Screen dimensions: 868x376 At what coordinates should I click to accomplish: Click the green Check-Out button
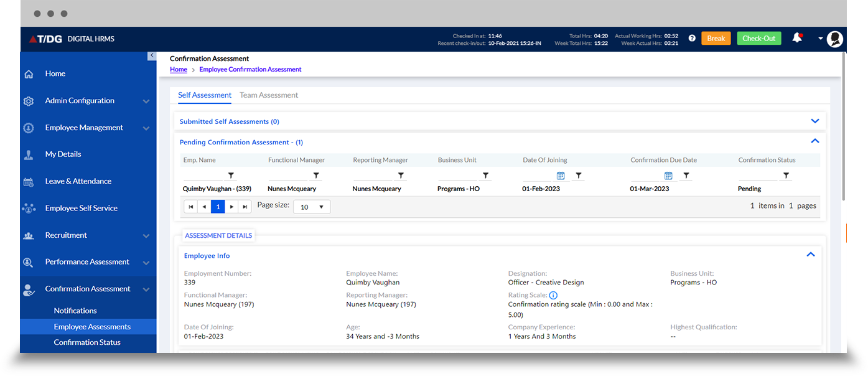pos(758,39)
